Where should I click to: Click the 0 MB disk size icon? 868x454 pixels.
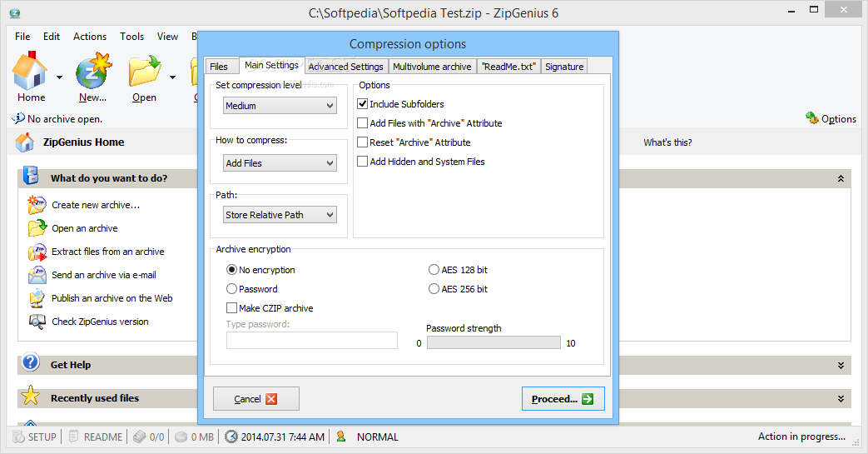click(x=181, y=437)
